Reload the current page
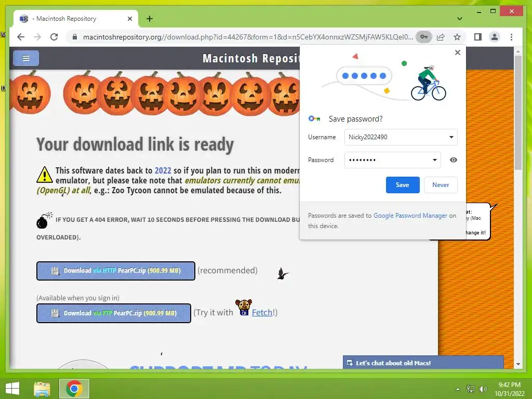 [x=54, y=37]
